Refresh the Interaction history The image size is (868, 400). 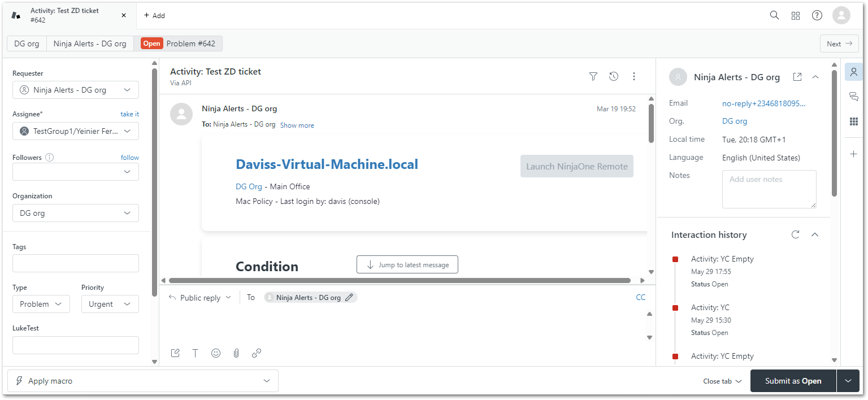click(x=795, y=234)
